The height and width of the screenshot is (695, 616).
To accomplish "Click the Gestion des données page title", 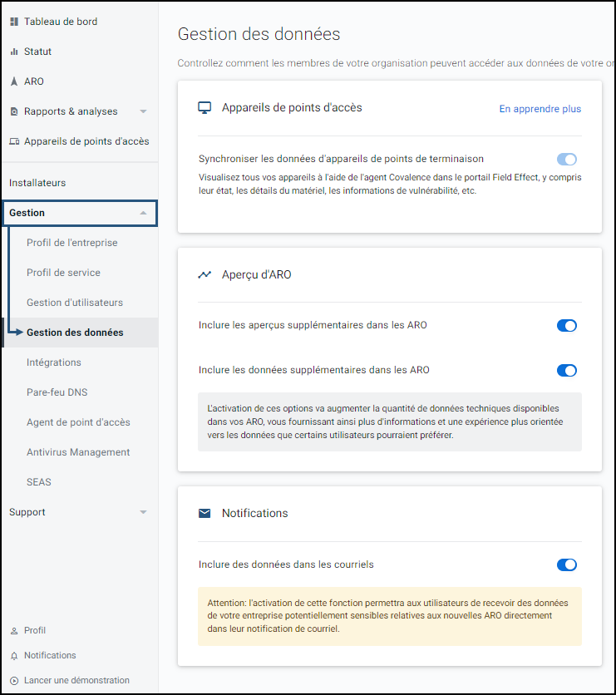I will 259,34.
